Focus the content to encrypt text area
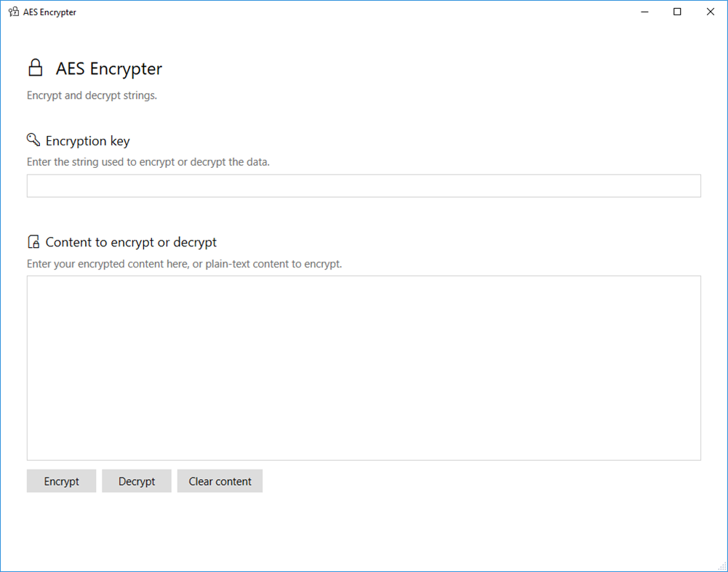This screenshot has height=572, width=728. tap(364, 368)
